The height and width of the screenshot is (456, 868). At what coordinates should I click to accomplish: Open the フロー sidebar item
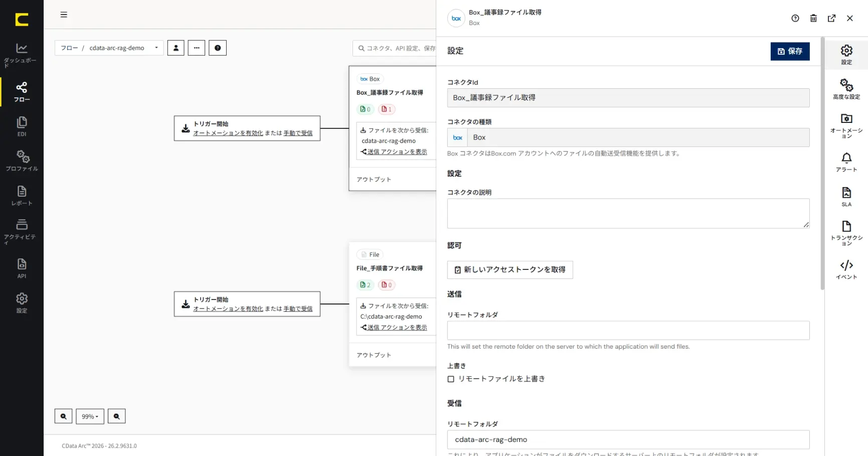22,92
